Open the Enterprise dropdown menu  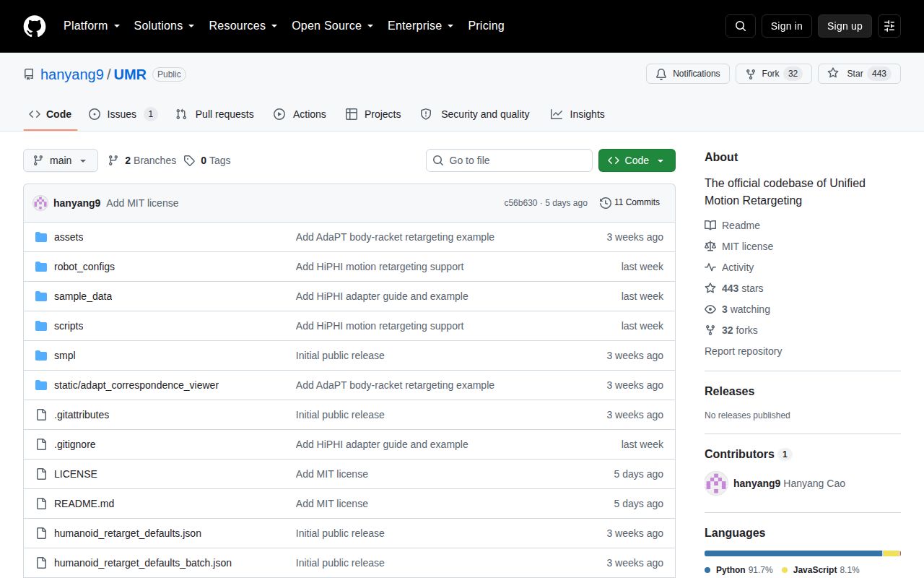point(420,26)
